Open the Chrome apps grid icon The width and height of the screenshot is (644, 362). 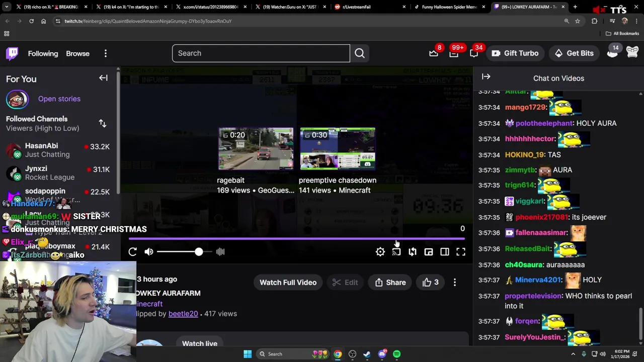tap(7, 34)
